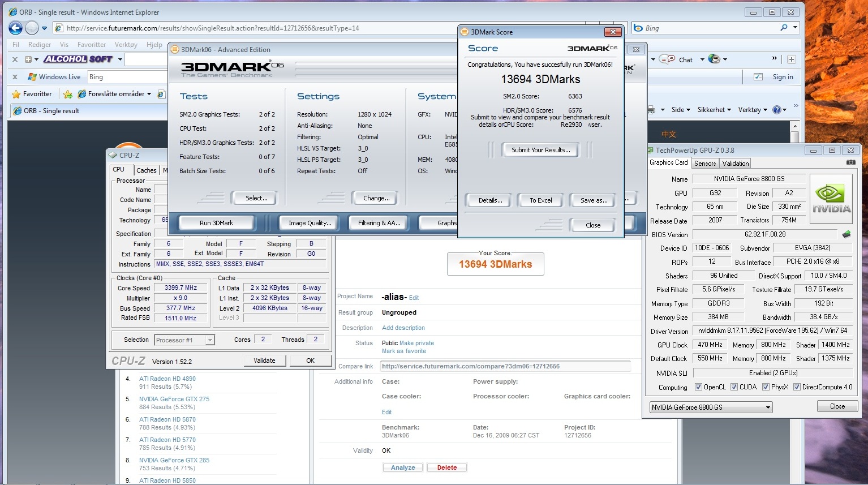Click Run 3DMark button

[x=216, y=223]
